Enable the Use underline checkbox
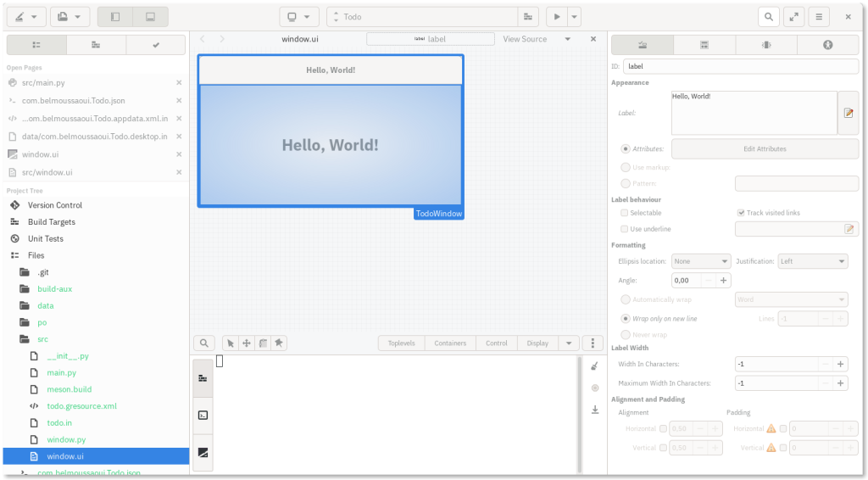868x480 pixels. coord(625,229)
